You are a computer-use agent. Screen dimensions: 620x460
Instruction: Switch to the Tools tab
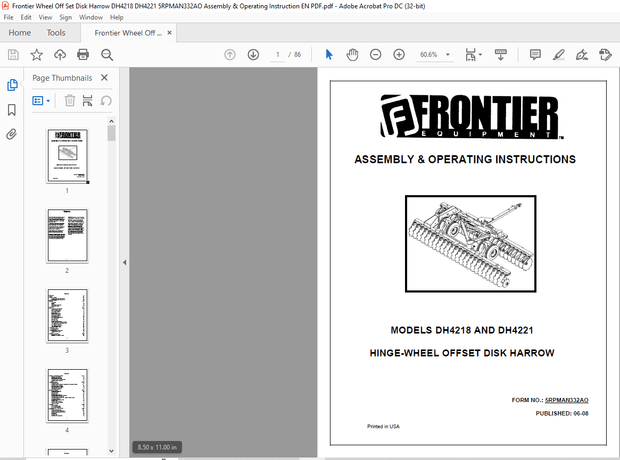56,33
